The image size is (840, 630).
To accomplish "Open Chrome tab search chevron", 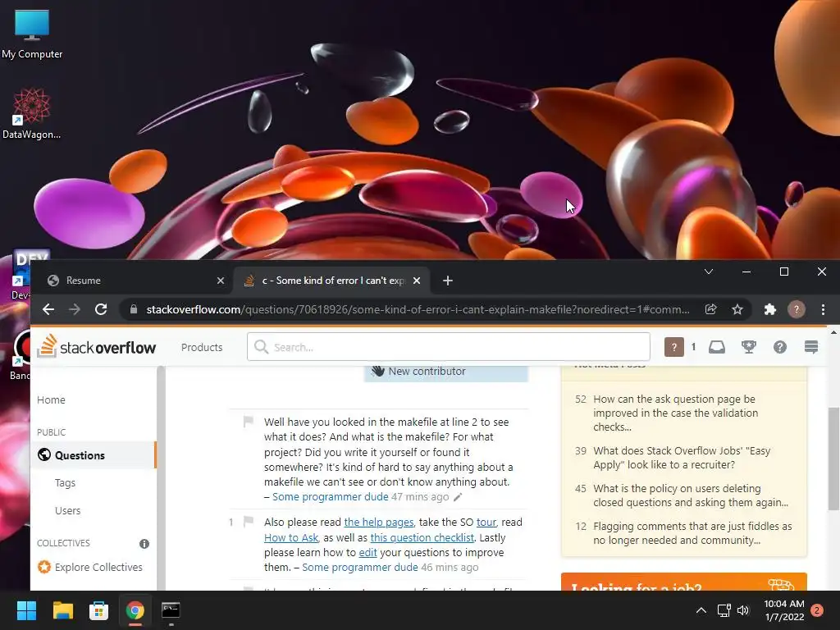I will [708, 272].
